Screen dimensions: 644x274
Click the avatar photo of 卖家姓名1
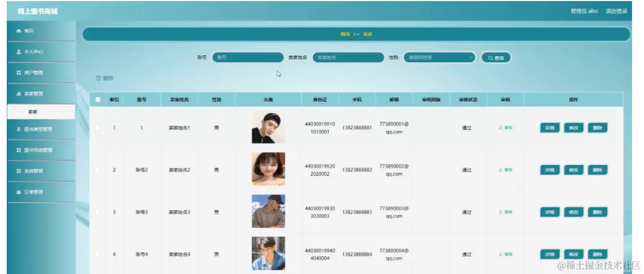coord(268,127)
